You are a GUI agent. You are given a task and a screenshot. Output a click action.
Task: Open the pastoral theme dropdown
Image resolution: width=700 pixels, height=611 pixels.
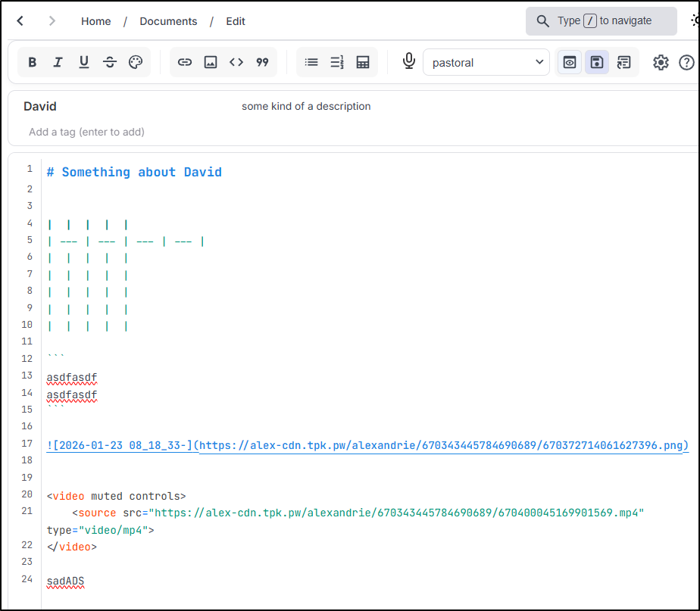point(486,62)
